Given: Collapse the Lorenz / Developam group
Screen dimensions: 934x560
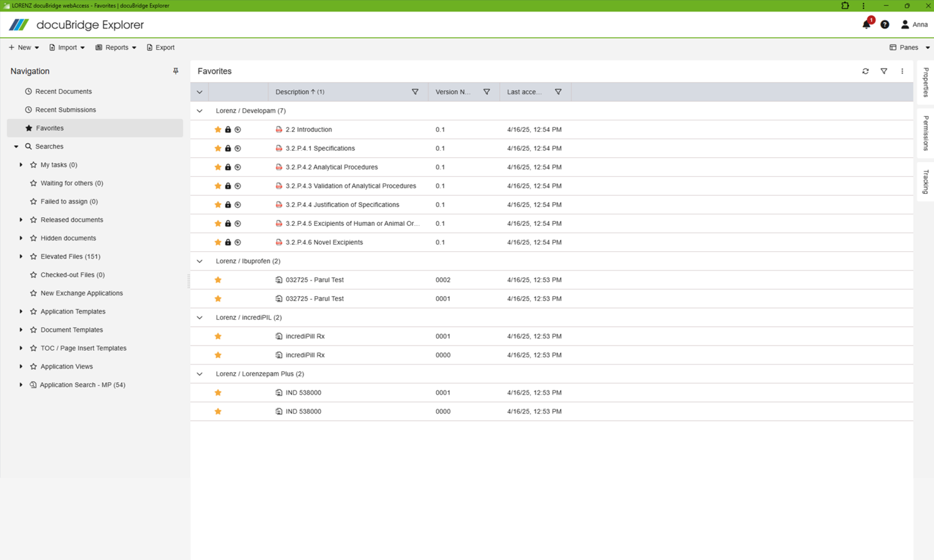Looking at the screenshot, I should (199, 111).
